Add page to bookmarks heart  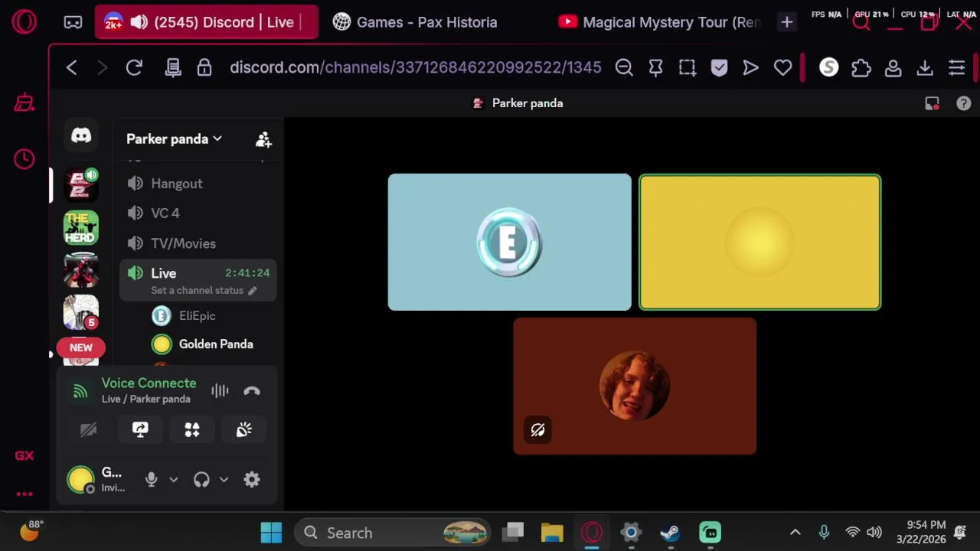click(782, 67)
